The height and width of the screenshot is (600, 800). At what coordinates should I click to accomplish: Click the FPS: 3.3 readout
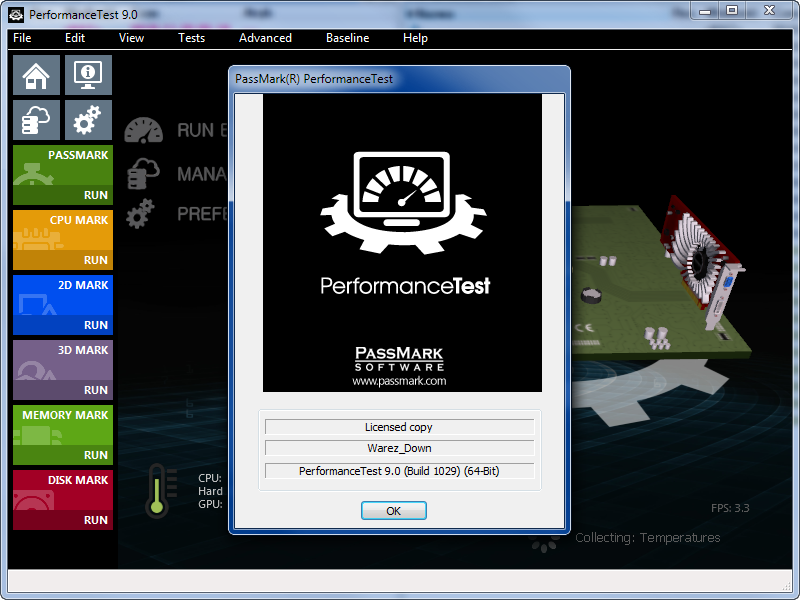[730, 508]
